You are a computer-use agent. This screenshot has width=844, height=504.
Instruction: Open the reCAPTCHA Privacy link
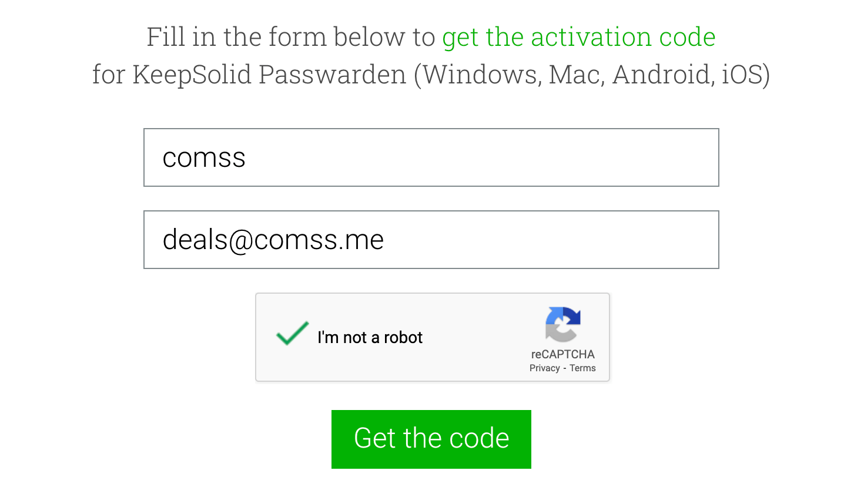coord(544,368)
